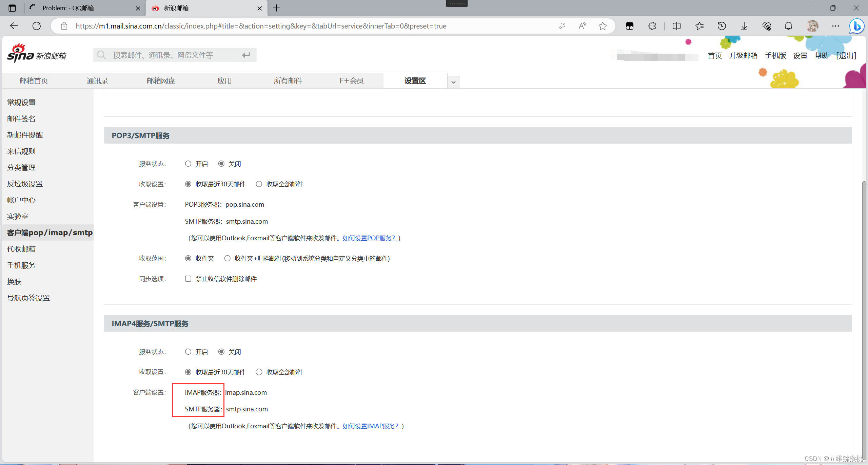Reload the current page
Screen dimensions: 868x465
(x=37, y=26)
